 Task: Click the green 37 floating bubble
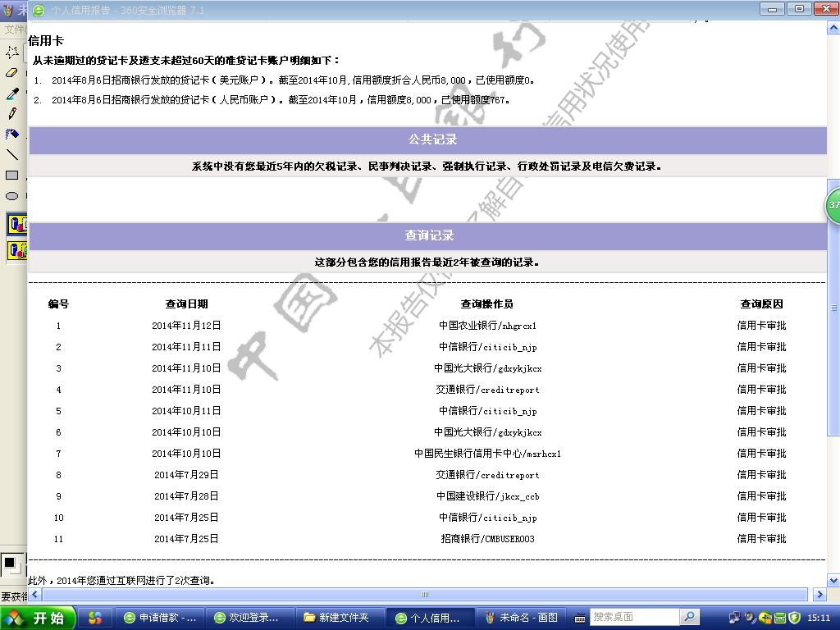833,204
